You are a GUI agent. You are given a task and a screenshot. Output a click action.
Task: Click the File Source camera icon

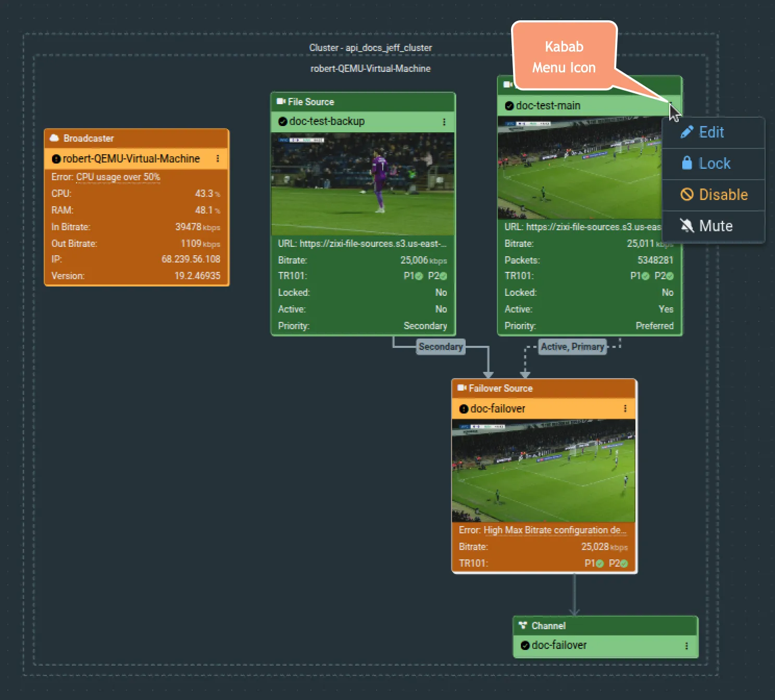281,102
